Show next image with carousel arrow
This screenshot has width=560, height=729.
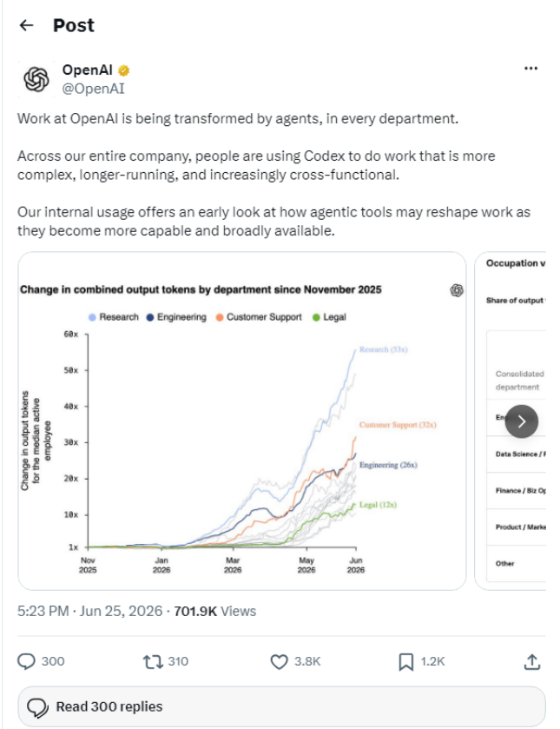(x=522, y=421)
